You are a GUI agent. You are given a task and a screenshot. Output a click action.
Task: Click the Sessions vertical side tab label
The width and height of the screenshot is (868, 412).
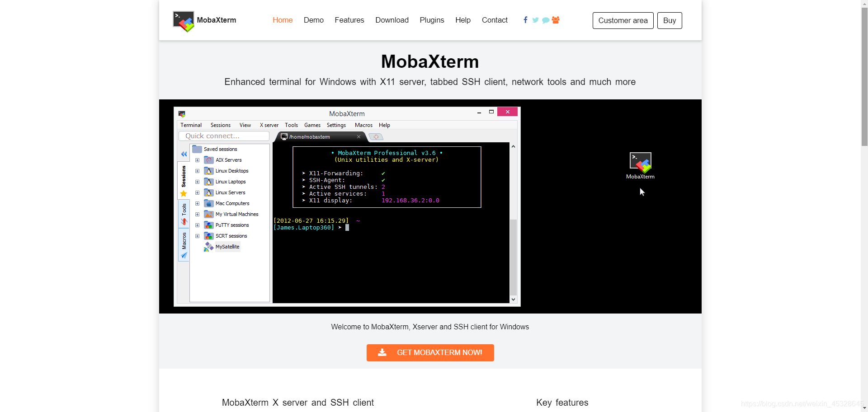[x=184, y=176]
